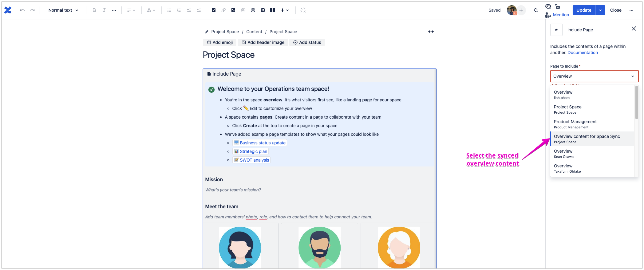The width and height of the screenshot is (644, 270).
Task: Insert an action item checkbox
Action: coord(213,10)
